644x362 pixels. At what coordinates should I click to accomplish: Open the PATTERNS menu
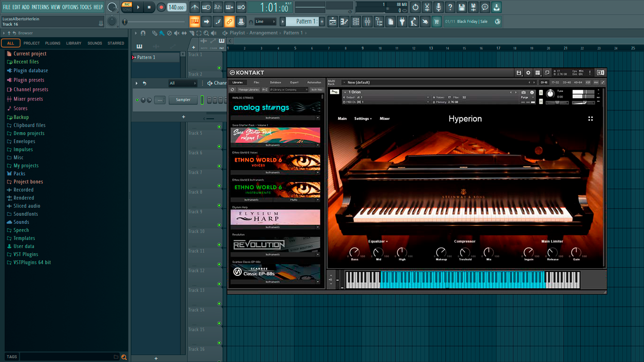click(40, 7)
